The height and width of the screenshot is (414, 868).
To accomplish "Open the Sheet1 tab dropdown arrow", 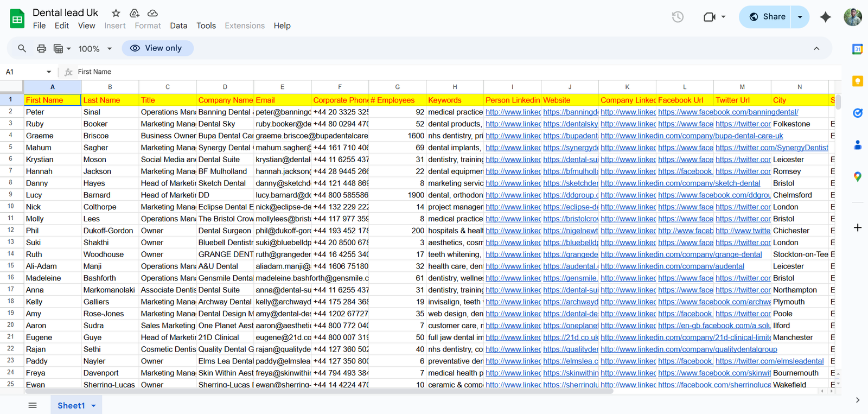I will tap(93, 406).
